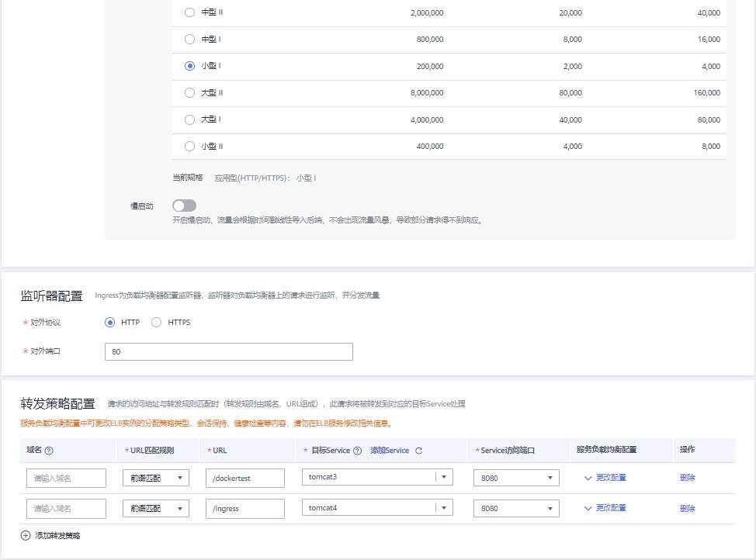Image resolution: width=756 pixels, height=560 pixels.
Task: Click the 400,000 value in 小型 II row
Action: point(429,146)
